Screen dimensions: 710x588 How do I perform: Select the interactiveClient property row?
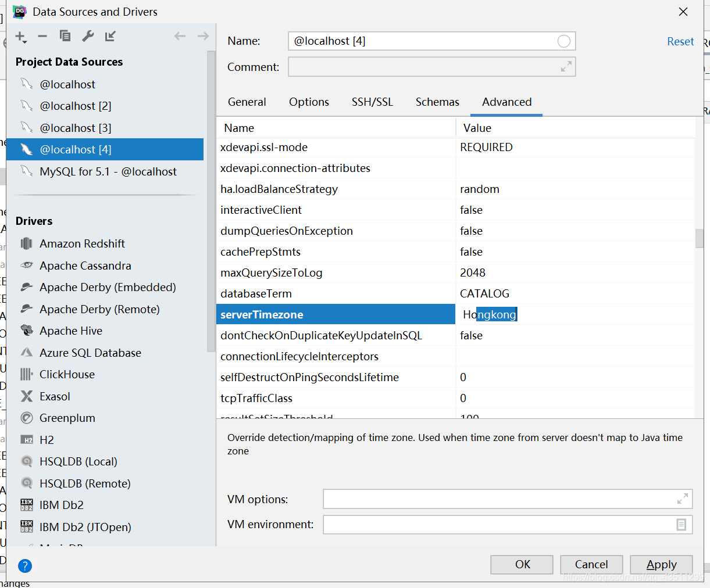pyautogui.click(x=455, y=210)
